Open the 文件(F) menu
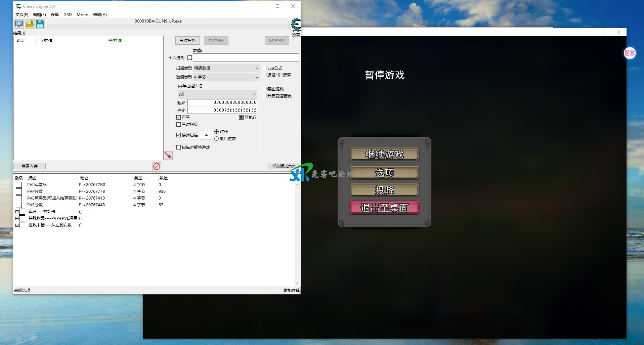The height and width of the screenshot is (345, 644). (22, 15)
